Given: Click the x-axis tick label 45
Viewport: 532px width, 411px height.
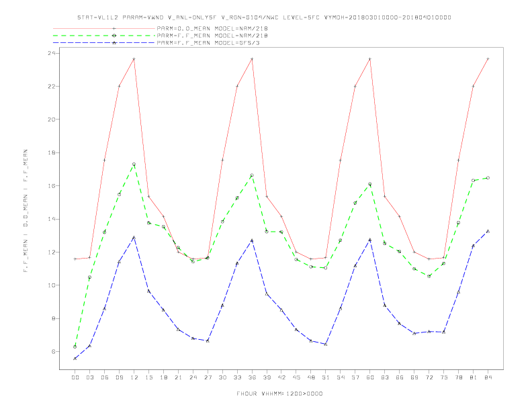Looking at the screenshot, I should [x=296, y=377].
